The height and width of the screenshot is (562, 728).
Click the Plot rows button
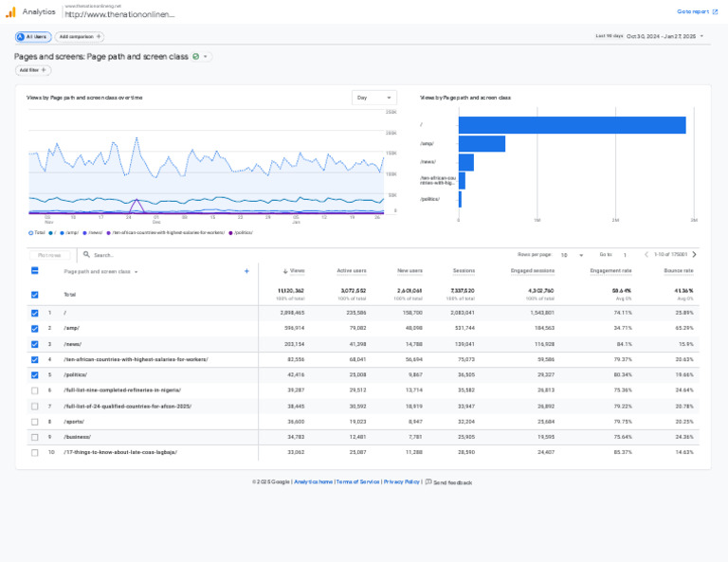[49, 255]
